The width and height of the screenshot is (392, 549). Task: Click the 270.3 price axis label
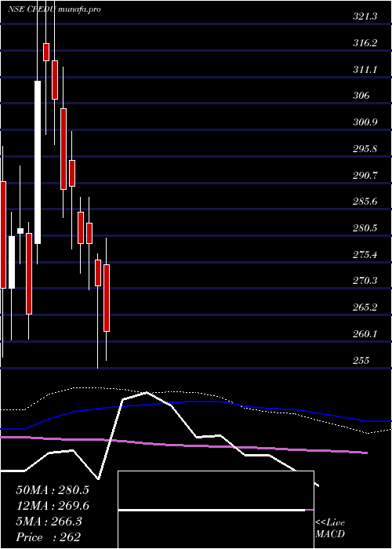[x=365, y=281]
